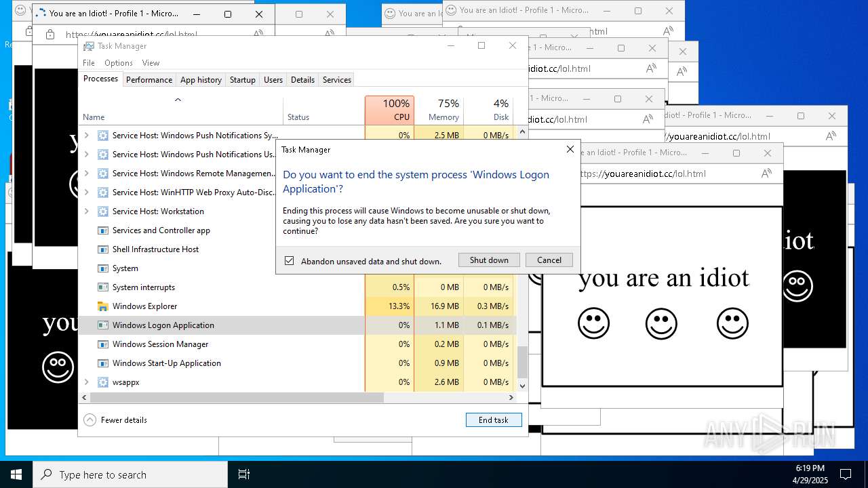The width and height of the screenshot is (868, 488).
Task: Expand Service Host: Windows Remote Management row
Action: click(87, 174)
